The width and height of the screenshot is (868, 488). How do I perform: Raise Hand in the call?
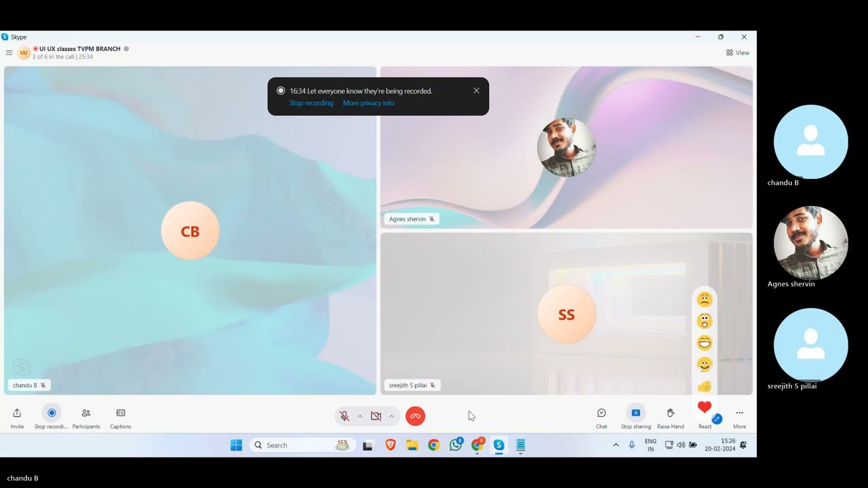pyautogui.click(x=671, y=418)
